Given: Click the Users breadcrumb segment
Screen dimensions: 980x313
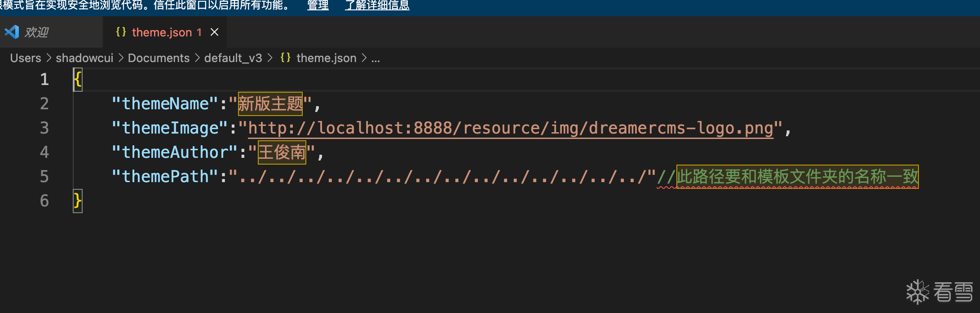Looking at the screenshot, I should coord(26,58).
